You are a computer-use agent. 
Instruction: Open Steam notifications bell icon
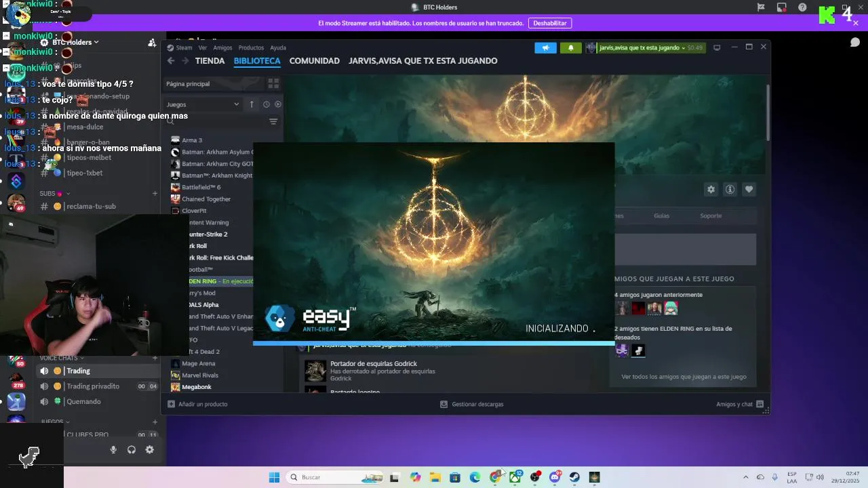tap(570, 47)
